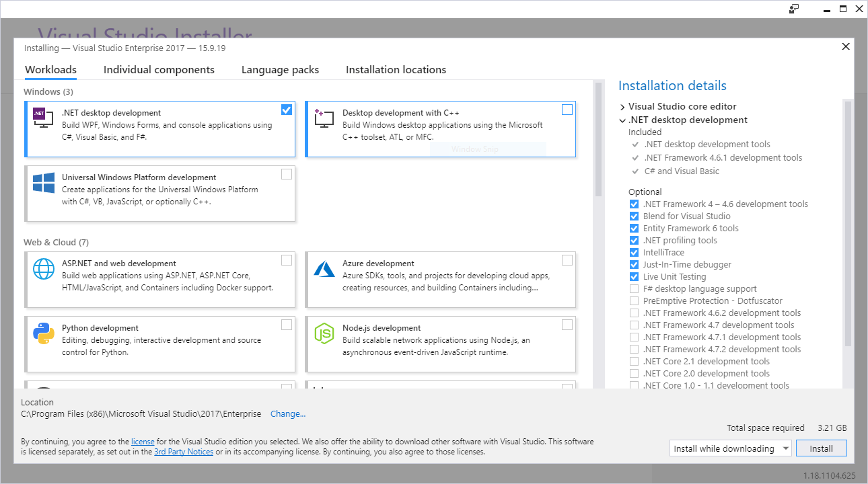868x484 pixels.
Task: Click the version number 1.18.1104.625
Action: [x=830, y=475]
